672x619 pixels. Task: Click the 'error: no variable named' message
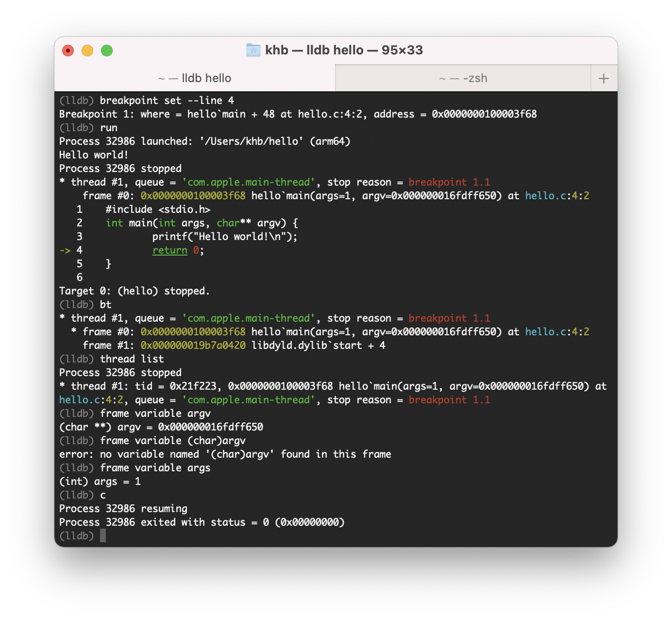(225, 454)
